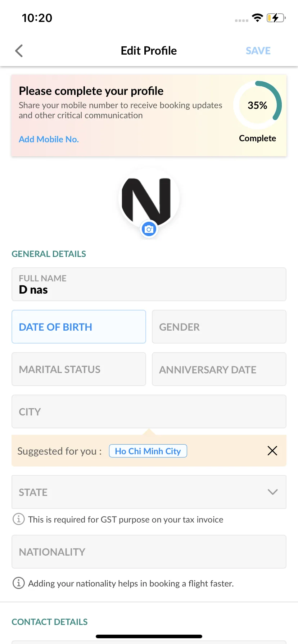Tap the 35% profile completion ring
Viewport: 298px width, 644px height.
(257, 105)
